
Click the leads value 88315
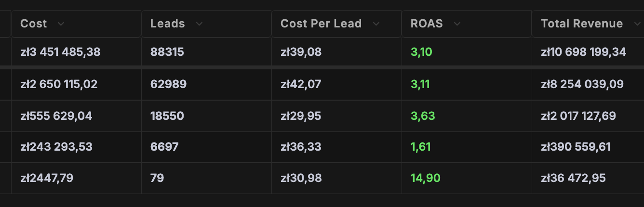(167, 52)
